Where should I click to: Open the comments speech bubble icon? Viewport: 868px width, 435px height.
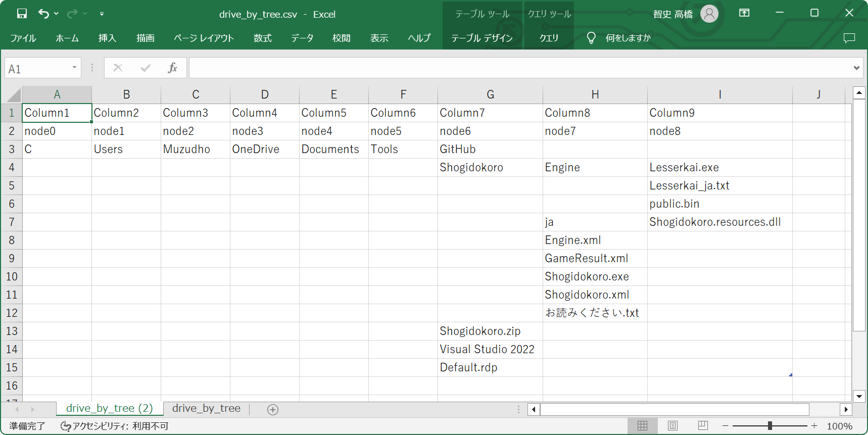(849, 38)
